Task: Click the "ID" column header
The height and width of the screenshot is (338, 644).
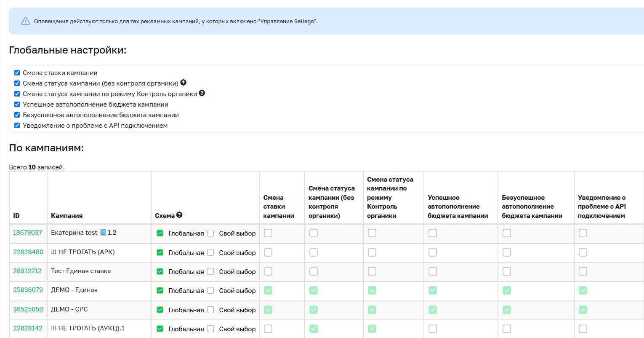Action: pyautogui.click(x=16, y=216)
